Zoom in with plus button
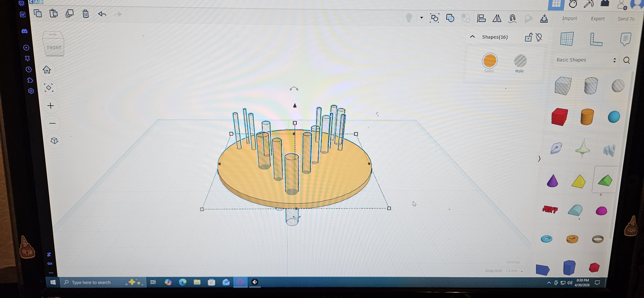This screenshot has height=298, width=644. click(x=51, y=106)
